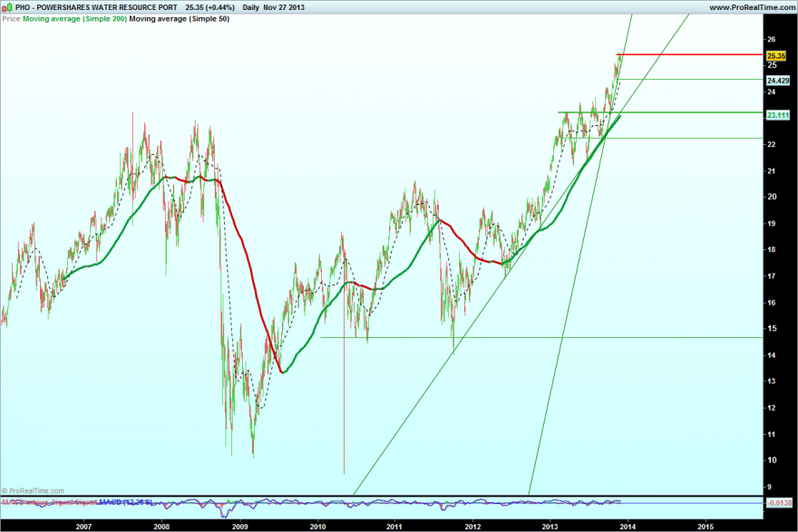Click the green horizontal support line near 14.7
The image size is (798, 532).
point(542,337)
